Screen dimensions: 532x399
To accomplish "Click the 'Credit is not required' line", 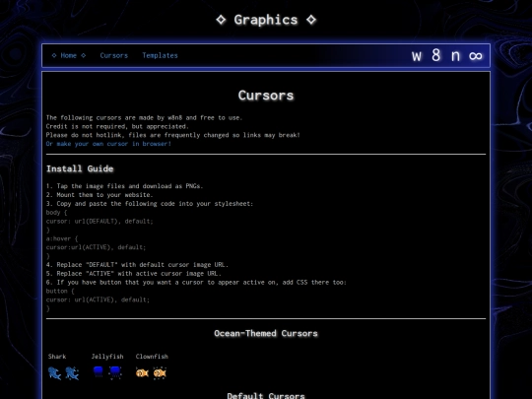I will [x=117, y=126].
